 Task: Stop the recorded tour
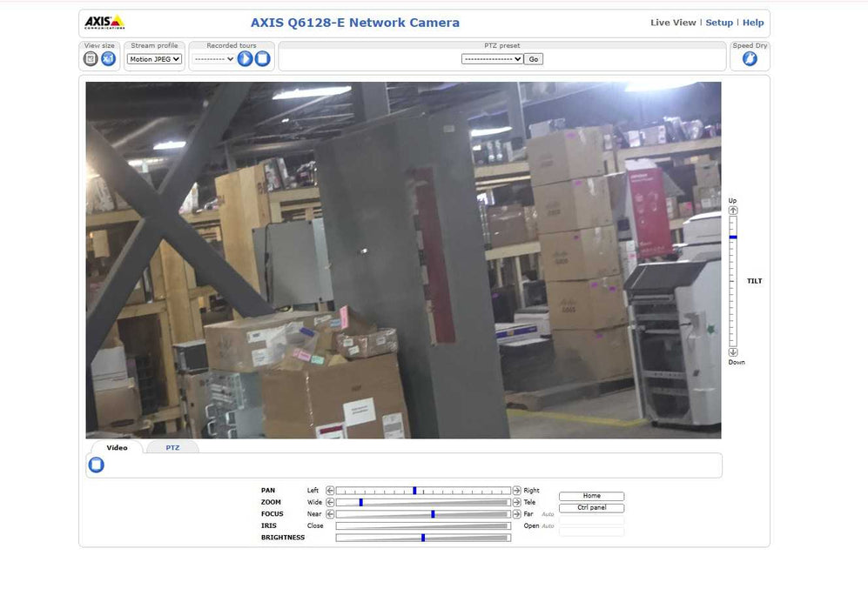tap(262, 58)
